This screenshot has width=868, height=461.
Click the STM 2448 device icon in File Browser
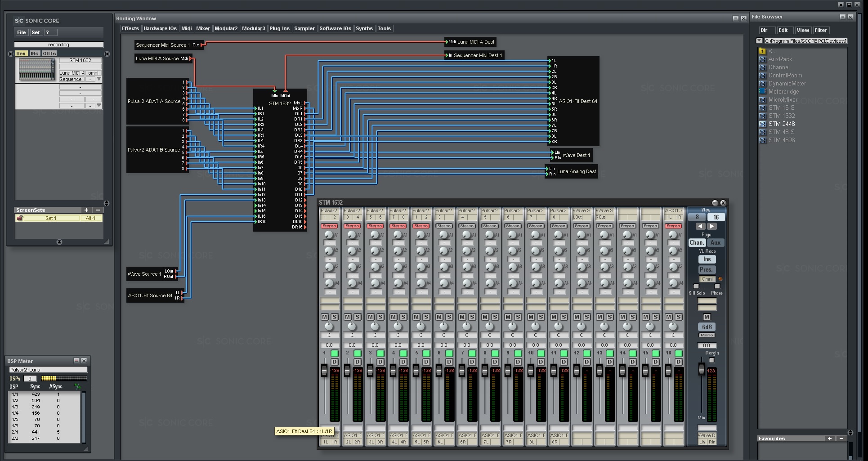762,124
